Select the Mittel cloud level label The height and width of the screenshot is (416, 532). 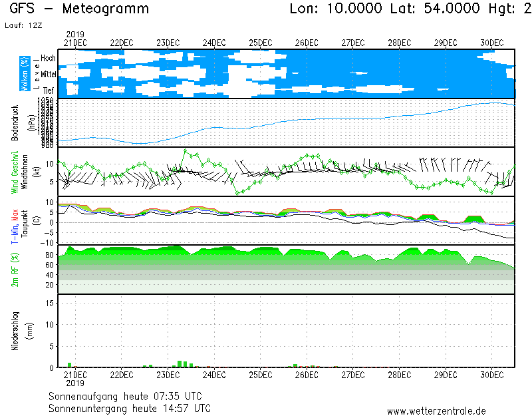(x=48, y=75)
